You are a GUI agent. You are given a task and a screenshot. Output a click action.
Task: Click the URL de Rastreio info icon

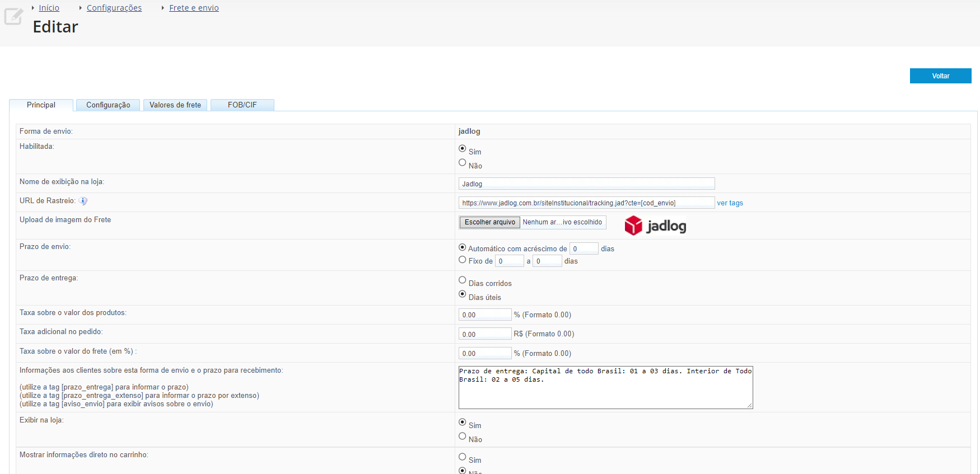pos(83,201)
